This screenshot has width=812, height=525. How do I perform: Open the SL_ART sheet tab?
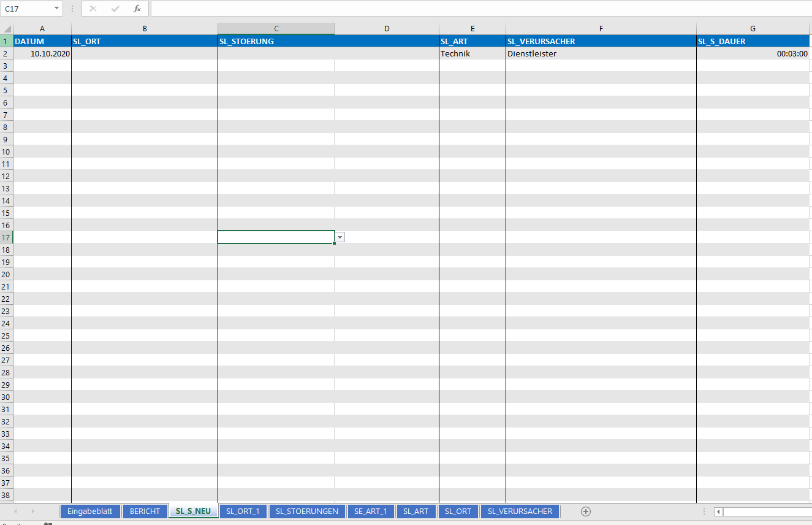[x=416, y=512]
